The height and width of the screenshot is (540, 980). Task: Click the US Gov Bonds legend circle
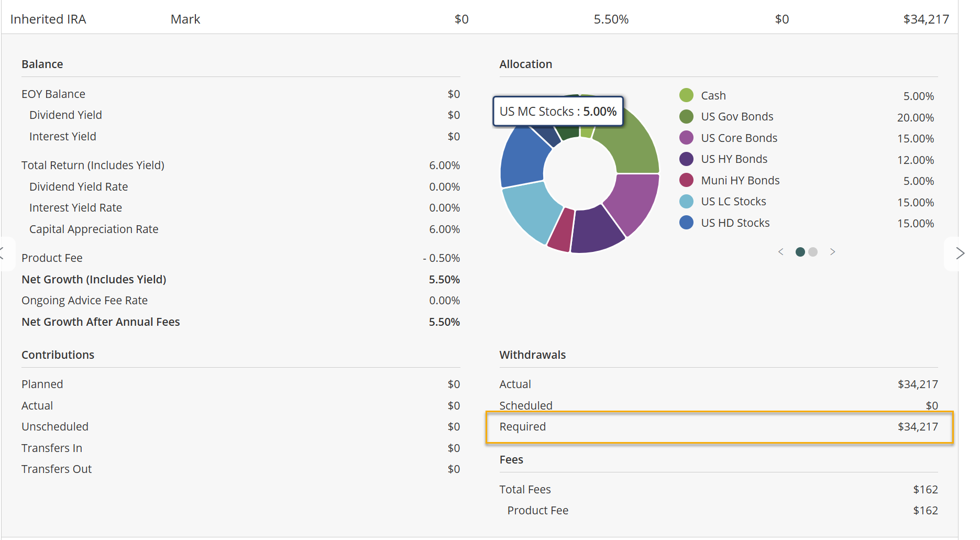tap(686, 116)
